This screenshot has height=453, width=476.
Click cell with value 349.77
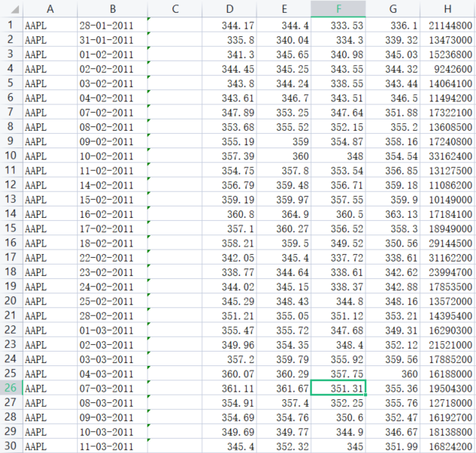click(284, 431)
